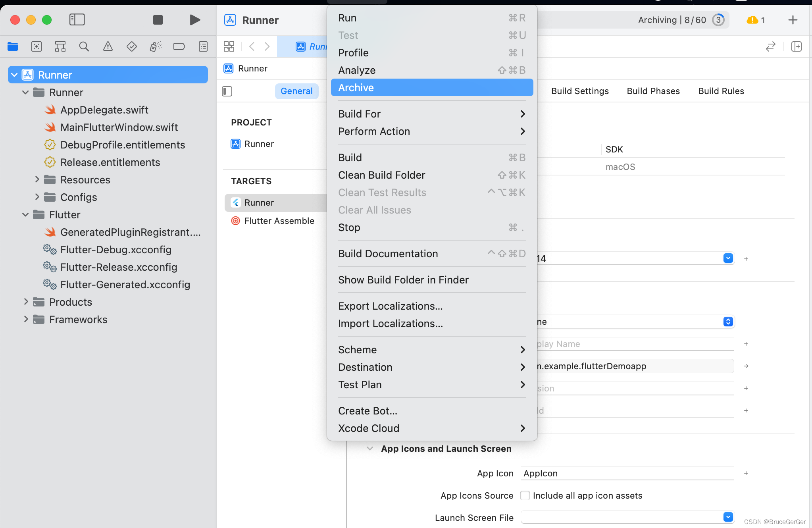
Task: Open Flutter-Release.xcconfig file
Action: tap(119, 267)
